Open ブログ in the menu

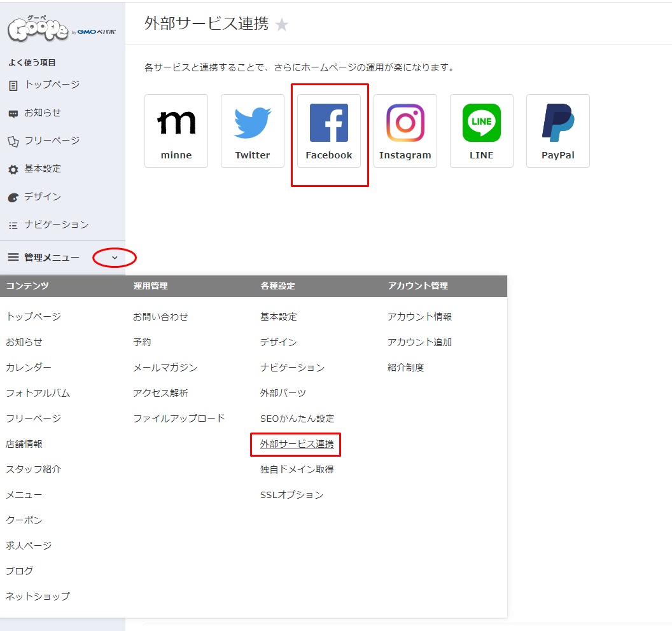click(19, 571)
